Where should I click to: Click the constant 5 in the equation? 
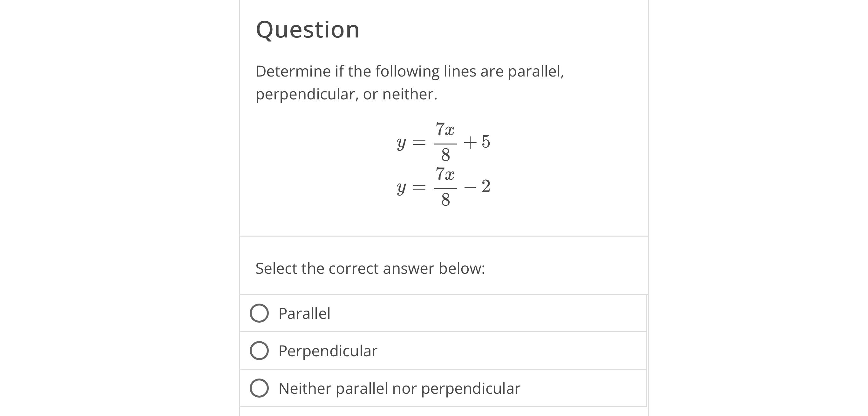pyautogui.click(x=485, y=142)
